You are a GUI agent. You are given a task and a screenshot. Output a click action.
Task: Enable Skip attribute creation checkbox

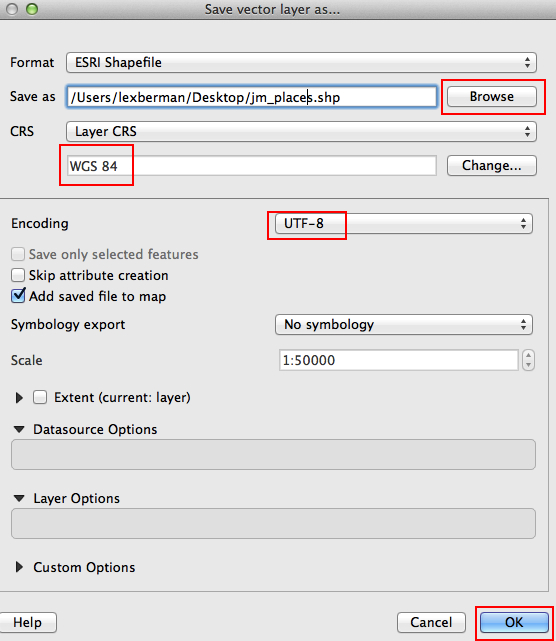click(x=18, y=275)
